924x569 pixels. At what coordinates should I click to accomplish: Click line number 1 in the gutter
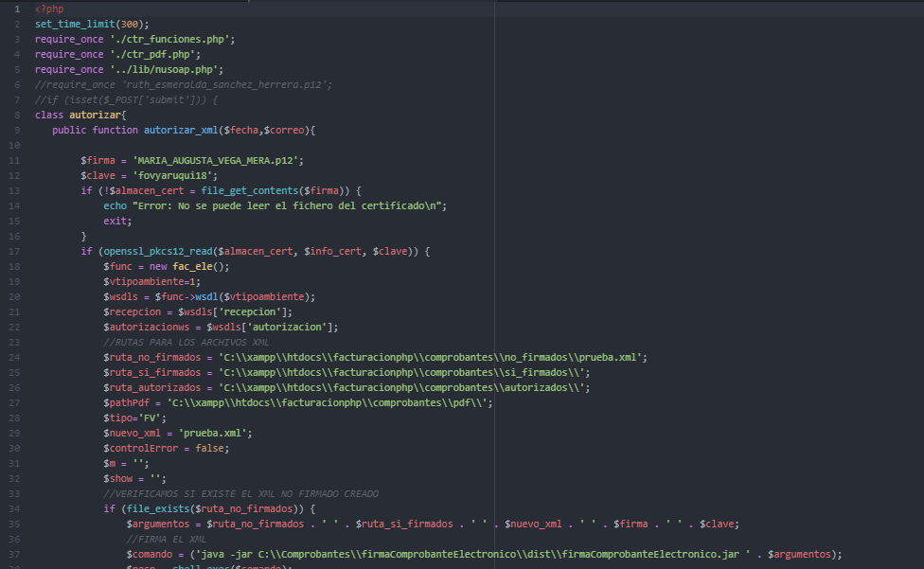17,9
